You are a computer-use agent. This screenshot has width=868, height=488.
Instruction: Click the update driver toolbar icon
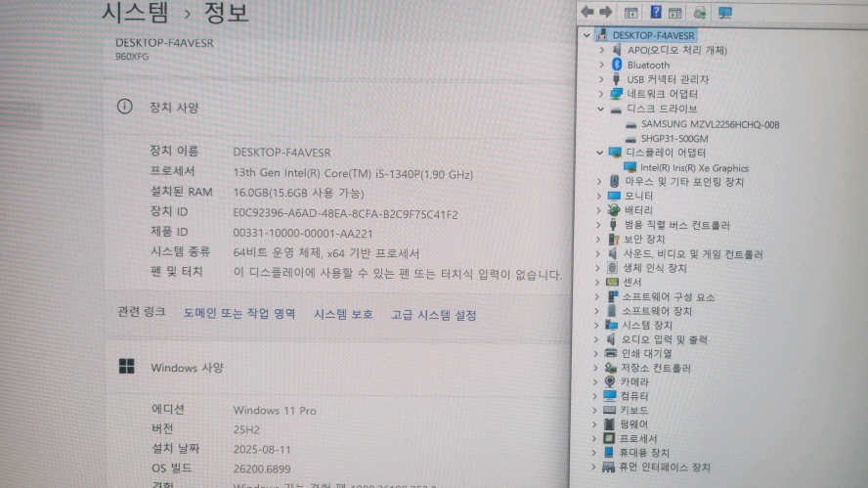[x=699, y=12]
